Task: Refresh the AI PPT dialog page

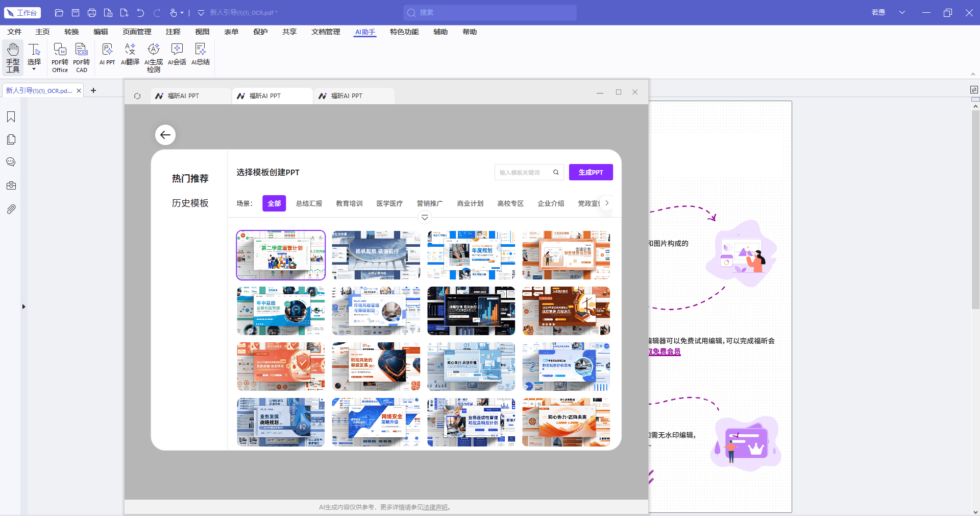Action: click(137, 96)
